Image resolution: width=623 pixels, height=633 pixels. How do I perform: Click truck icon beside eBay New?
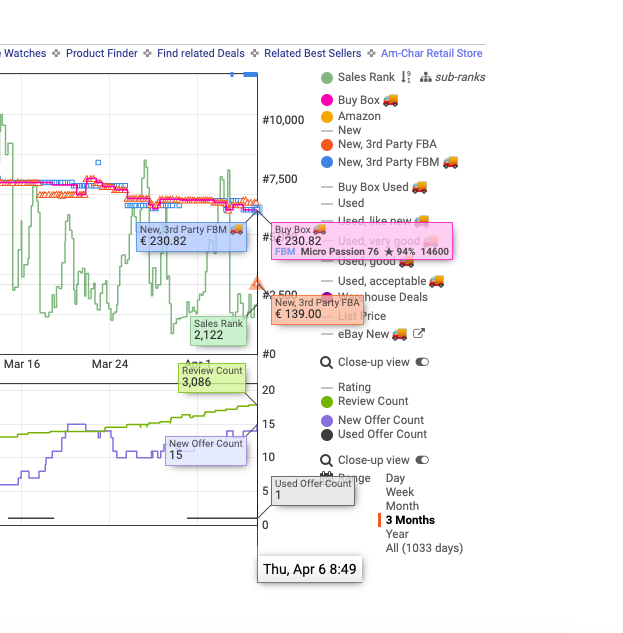[x=400, y=334]
